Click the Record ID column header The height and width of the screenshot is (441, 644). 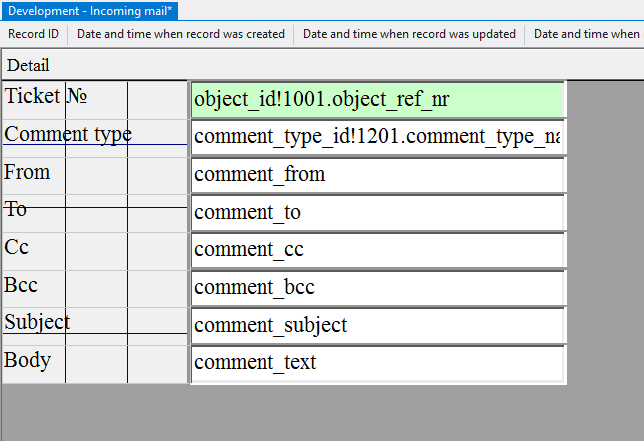tap(33, 34)
